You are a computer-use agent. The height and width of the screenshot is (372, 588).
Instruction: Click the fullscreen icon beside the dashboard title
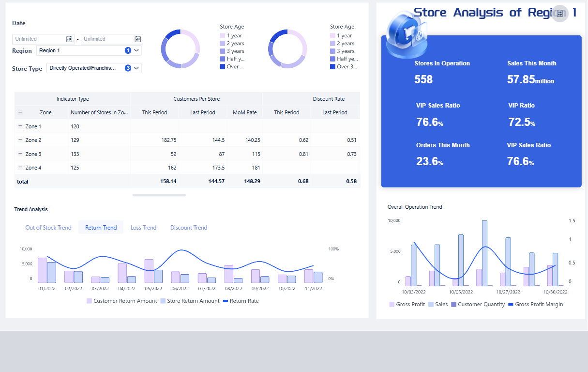pos(559,14)
